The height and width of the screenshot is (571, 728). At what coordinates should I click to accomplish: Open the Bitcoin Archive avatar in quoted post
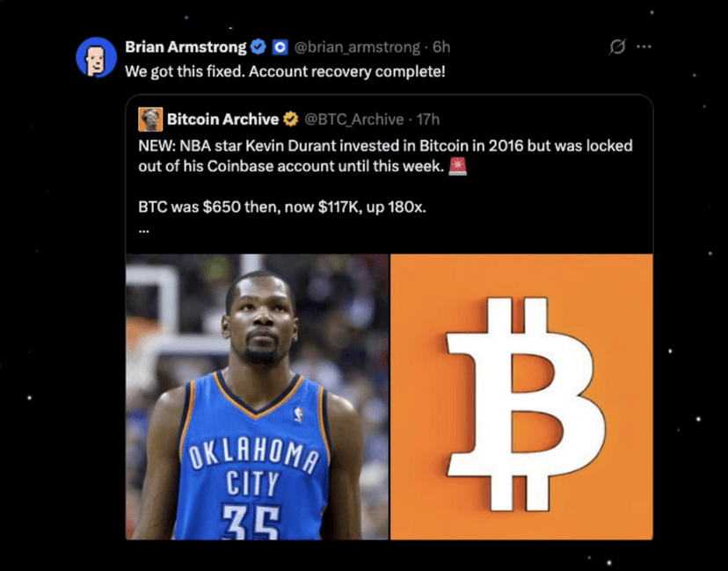(x=150, y=119)
